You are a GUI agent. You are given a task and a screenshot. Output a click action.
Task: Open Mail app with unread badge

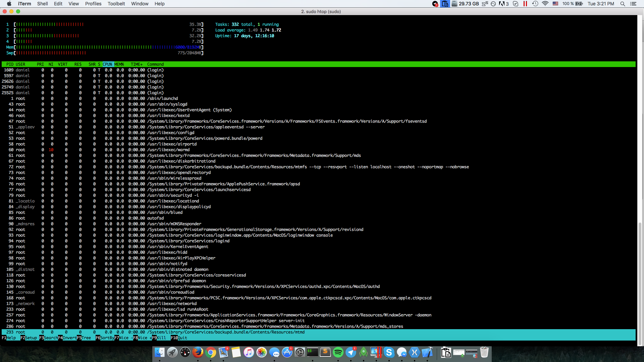tap(223, 352)
